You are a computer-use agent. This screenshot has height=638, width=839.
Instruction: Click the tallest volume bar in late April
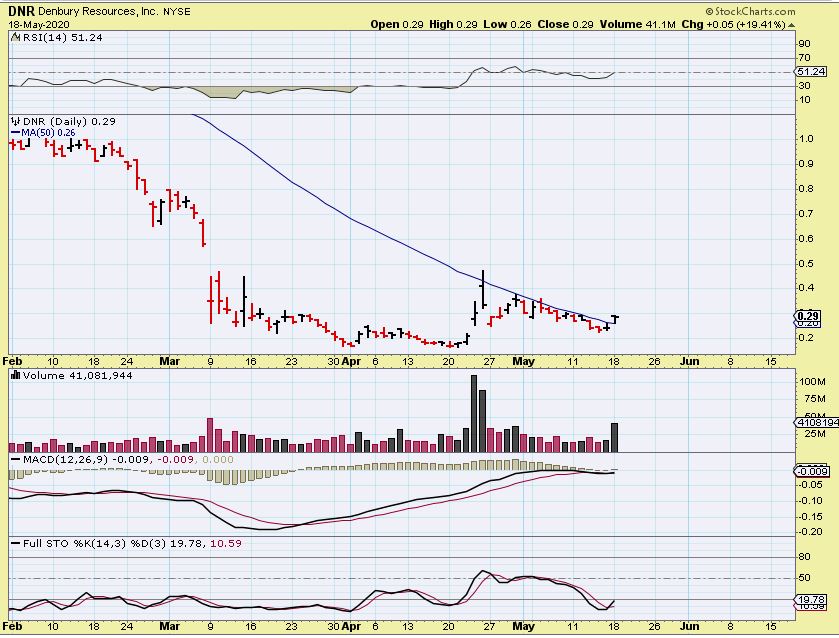coord(474,414)
